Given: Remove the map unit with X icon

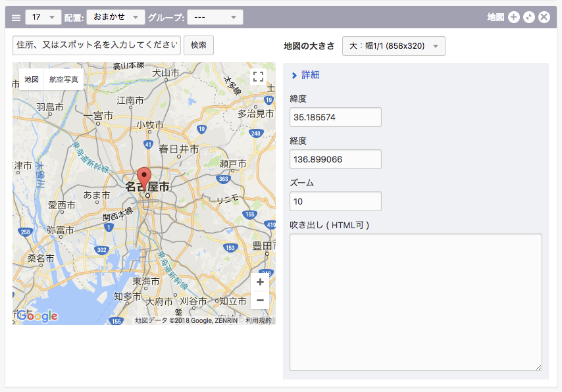Looking at the screenshot, I should [x=544, y=18].
